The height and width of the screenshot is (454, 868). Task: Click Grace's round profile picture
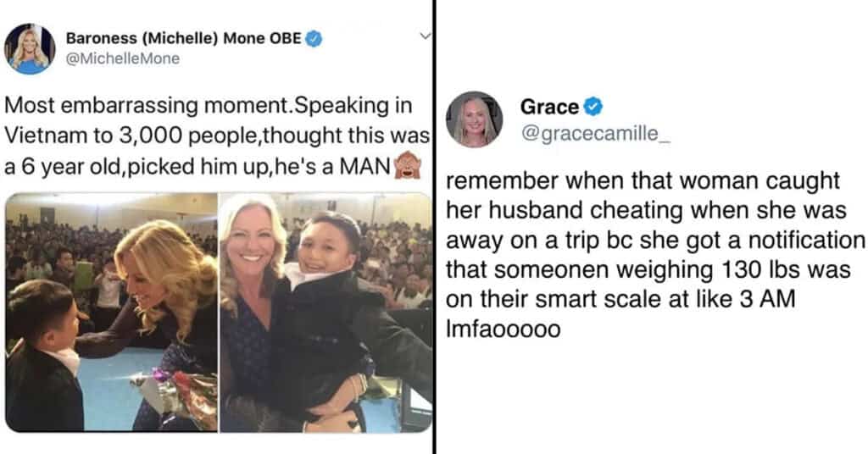click(x=474, y=119)
